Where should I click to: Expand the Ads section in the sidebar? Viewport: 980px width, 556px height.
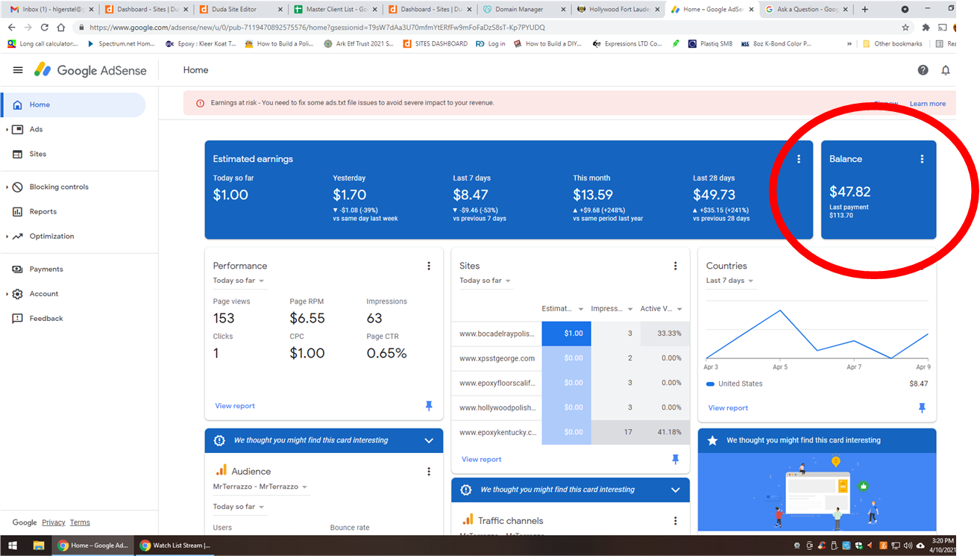click(7, 130)
